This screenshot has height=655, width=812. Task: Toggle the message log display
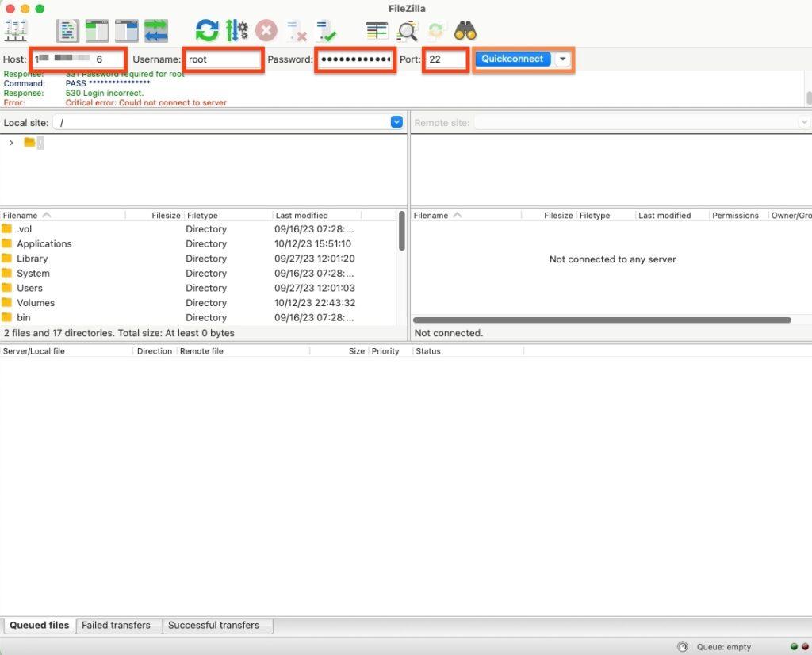point(67,31)
